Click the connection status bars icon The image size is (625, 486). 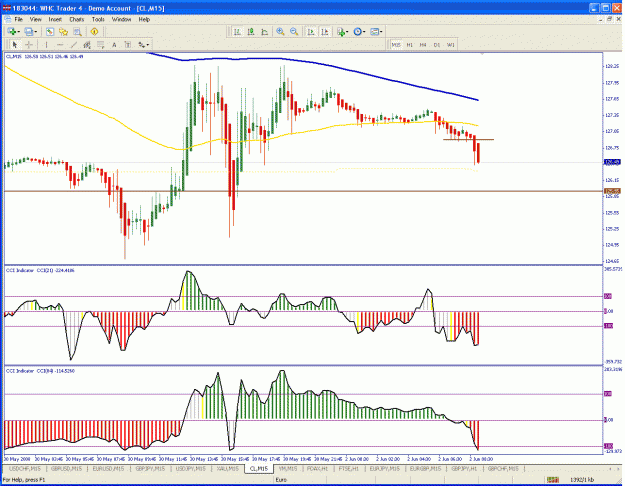pyautogui.click(x=552, y=480)
